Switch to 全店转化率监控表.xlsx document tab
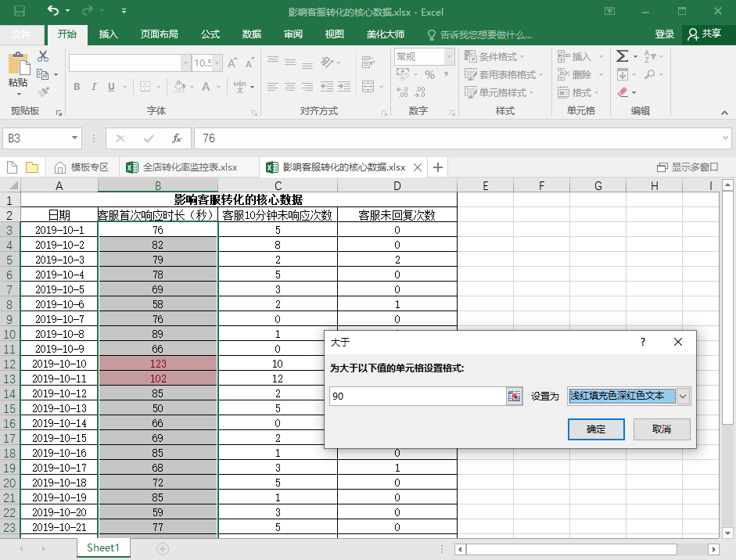Screen dimensions: 736x560 189,167
